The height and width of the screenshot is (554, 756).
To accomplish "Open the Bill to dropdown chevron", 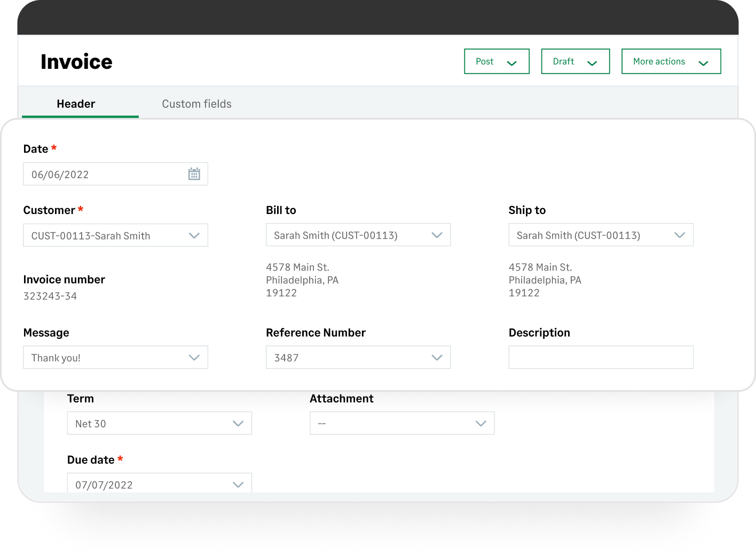I will [437, 235].
